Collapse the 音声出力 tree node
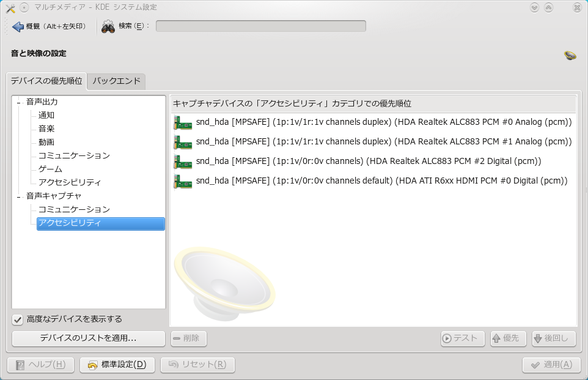Viewport: 588px width, 380px height. point(18,103)
